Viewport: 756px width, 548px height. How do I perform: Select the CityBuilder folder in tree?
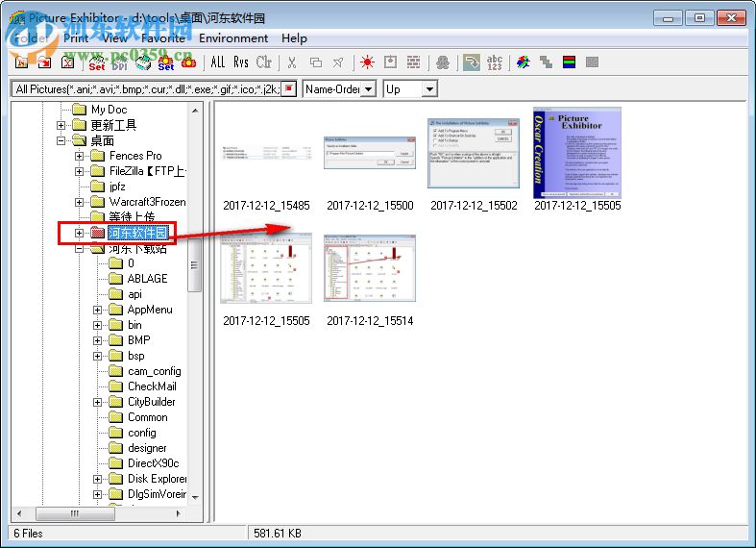point(151,402)
